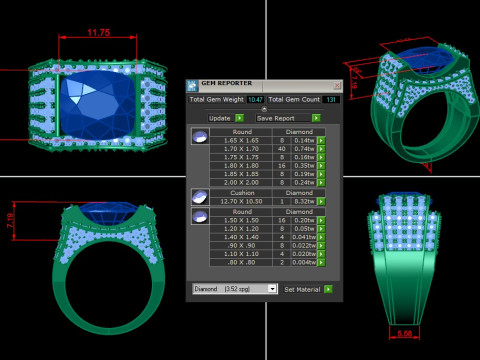Viewport: 480px width, 360px height.
Task: Click the green arrow on the 1.50 X 1.50 row
Action: tap(321, 220)
